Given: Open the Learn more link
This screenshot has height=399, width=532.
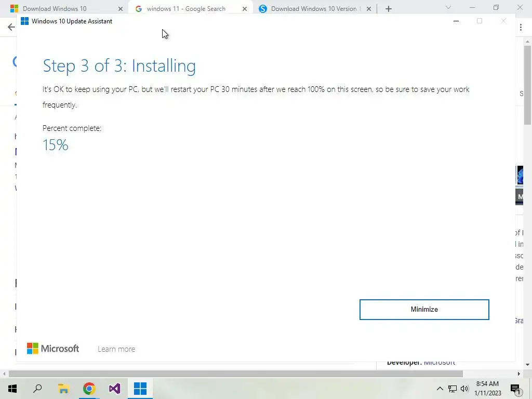Looking at the screenshot, I should (x=116, y=349).
